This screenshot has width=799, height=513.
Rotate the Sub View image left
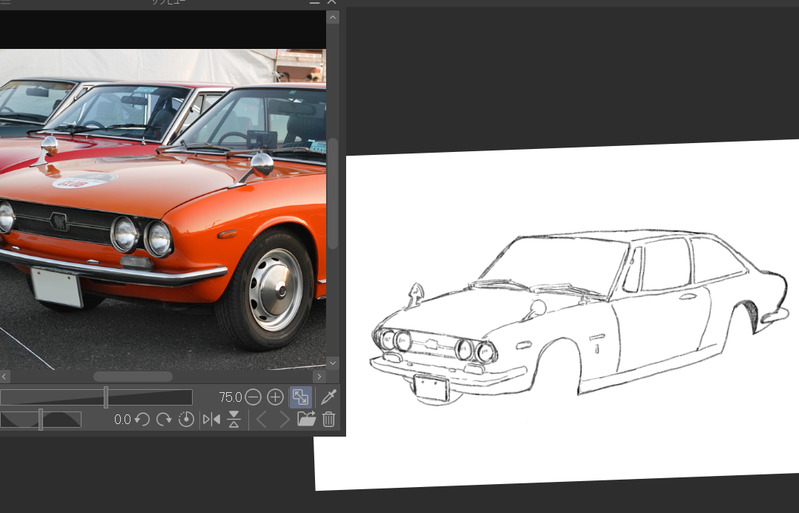point(143,419)
